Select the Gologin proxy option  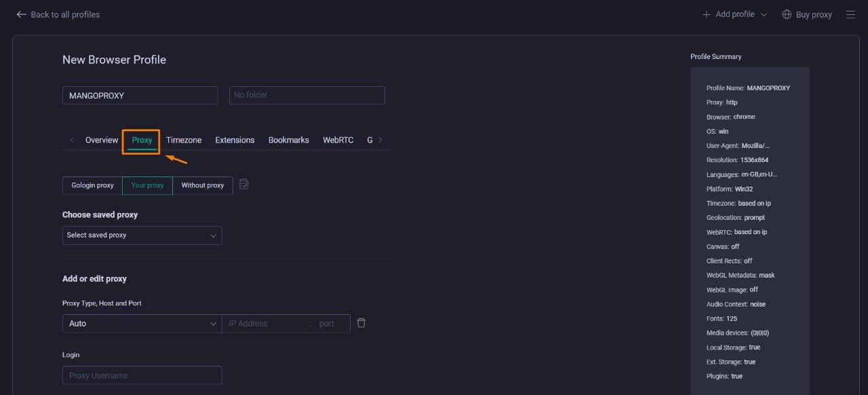click(92, 185)
